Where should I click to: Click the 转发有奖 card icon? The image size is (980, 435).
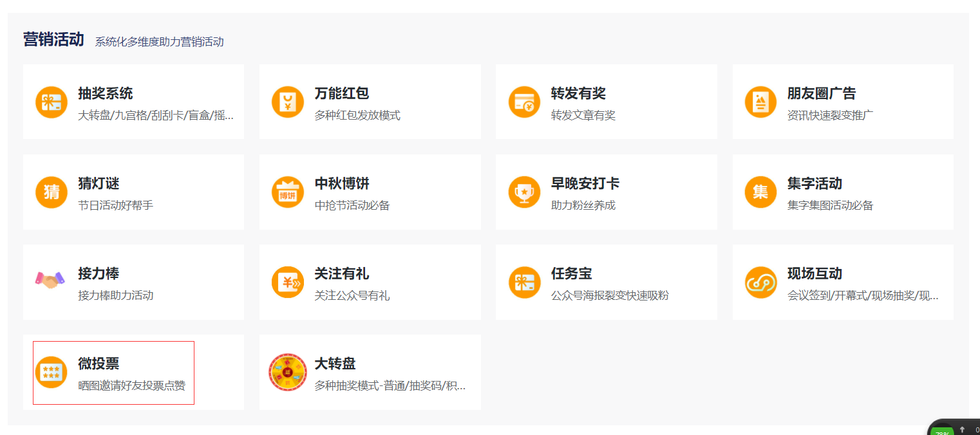click(524, 102)
